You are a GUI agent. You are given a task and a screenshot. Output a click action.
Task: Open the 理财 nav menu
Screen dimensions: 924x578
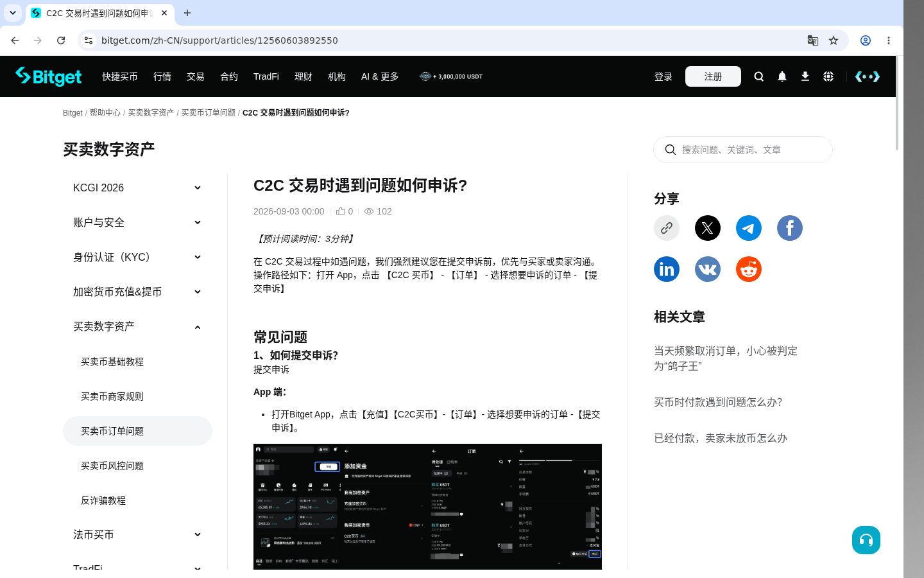click(304, 76)
